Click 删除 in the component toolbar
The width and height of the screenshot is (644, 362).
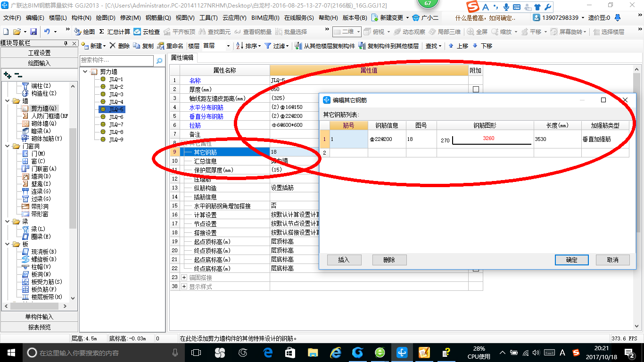120,46
